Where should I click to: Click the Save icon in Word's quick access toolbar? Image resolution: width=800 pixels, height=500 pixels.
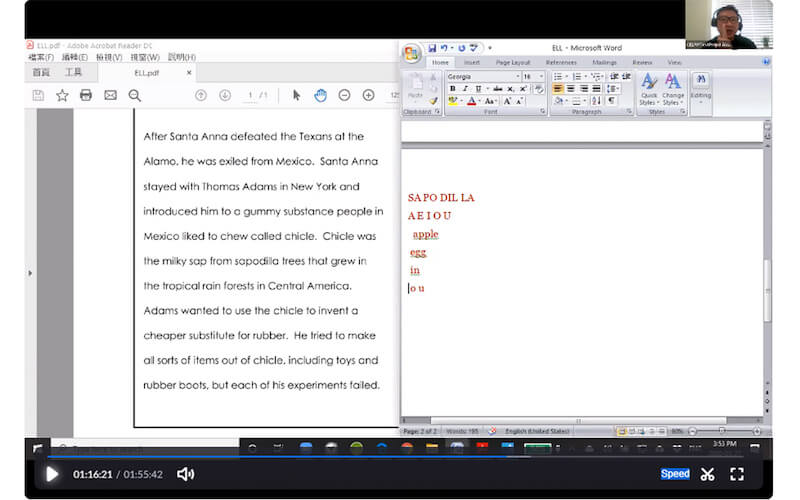pos(432,48)
